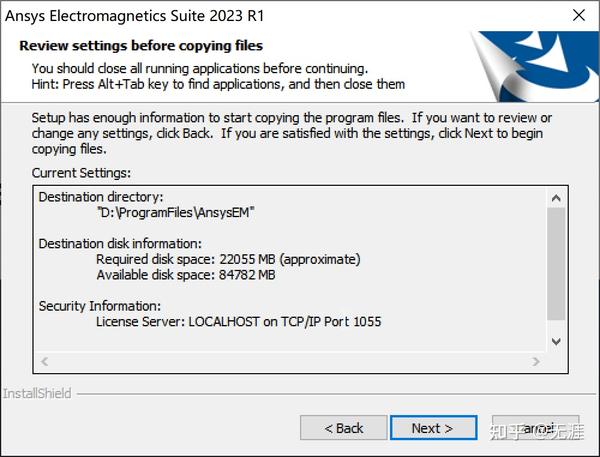
Task: Click the InstallShield label
Action: point(37,393)
